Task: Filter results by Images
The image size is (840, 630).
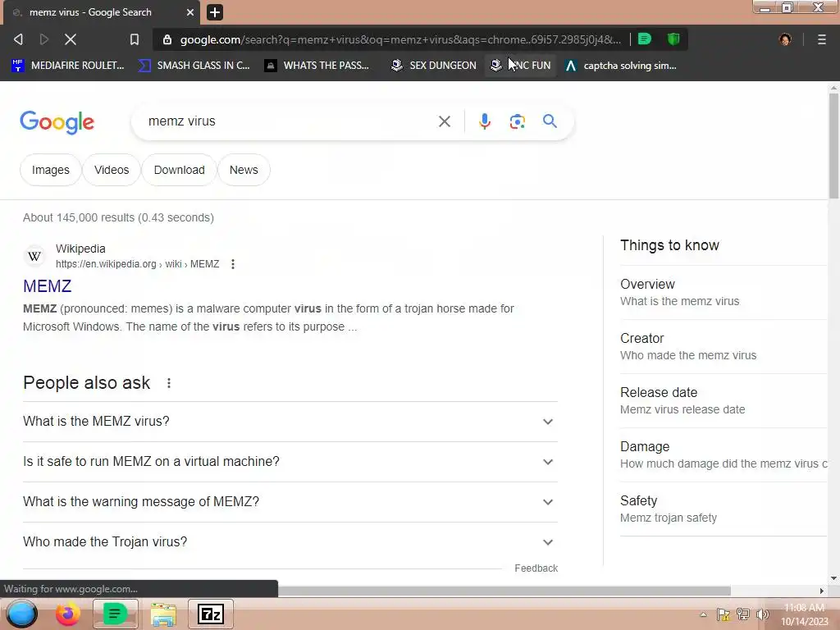Action: (x=50, y=170)
